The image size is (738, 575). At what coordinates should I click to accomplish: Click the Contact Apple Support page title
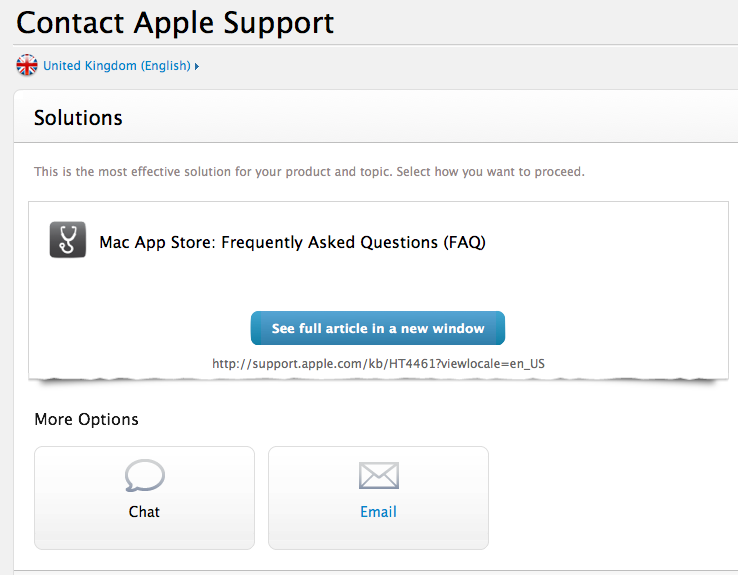pyautogui.click(x=175, y=23)
